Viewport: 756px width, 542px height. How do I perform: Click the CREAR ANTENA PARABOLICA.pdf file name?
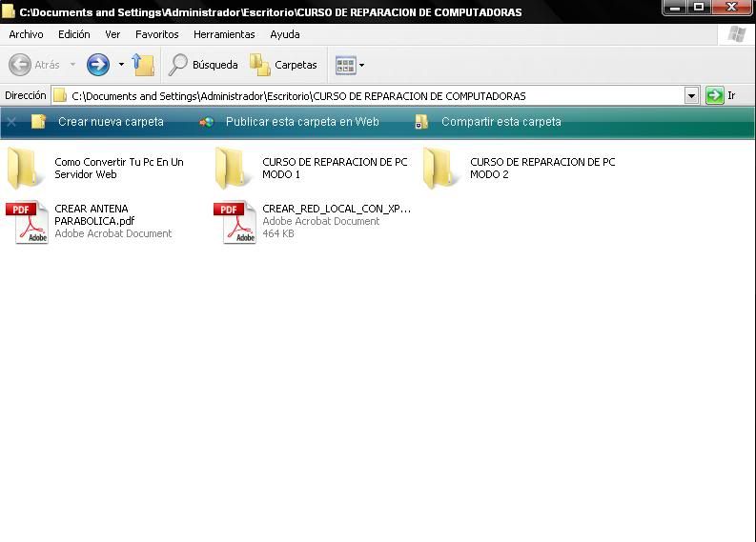[x=94, y=215]
